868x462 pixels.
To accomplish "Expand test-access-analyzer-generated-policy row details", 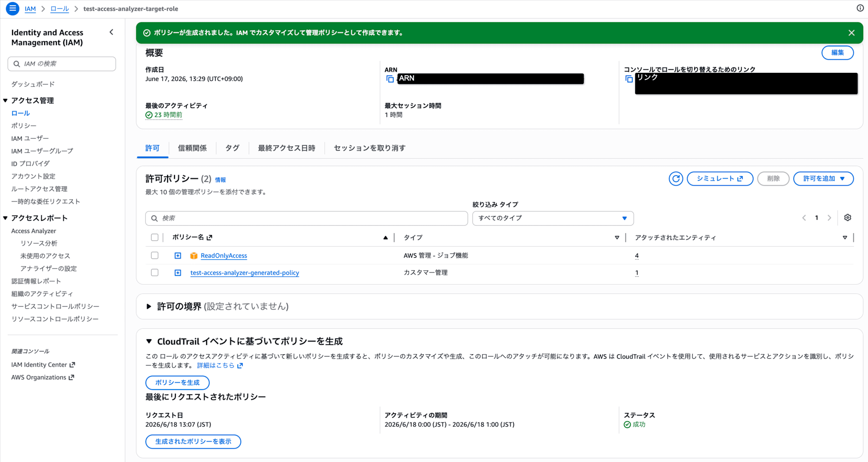I will (x=178, y=273).
